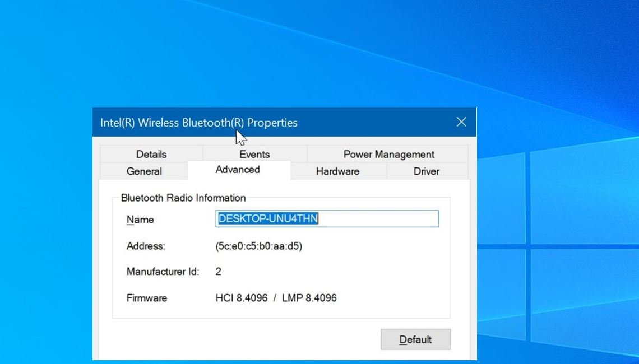The image size is (639, 364).
Task: Click the Manufacturer Id value 2
Action: pyautogui.click(x=219, y=272)
